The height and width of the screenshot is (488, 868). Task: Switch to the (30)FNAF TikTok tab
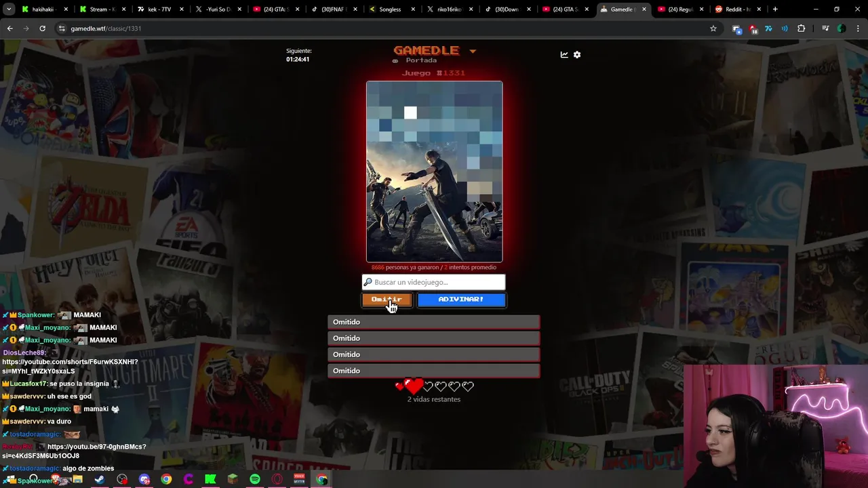click(332, 9)
